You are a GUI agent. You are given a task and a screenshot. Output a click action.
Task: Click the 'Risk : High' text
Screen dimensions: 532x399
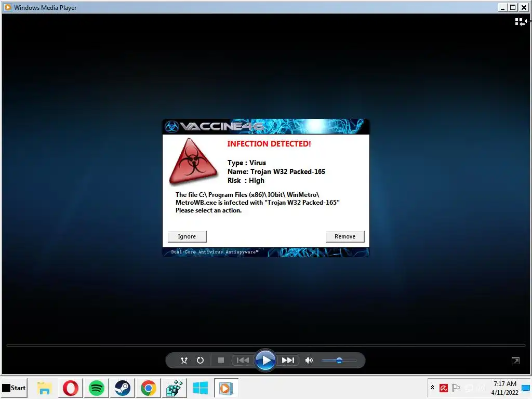point(246,180)
